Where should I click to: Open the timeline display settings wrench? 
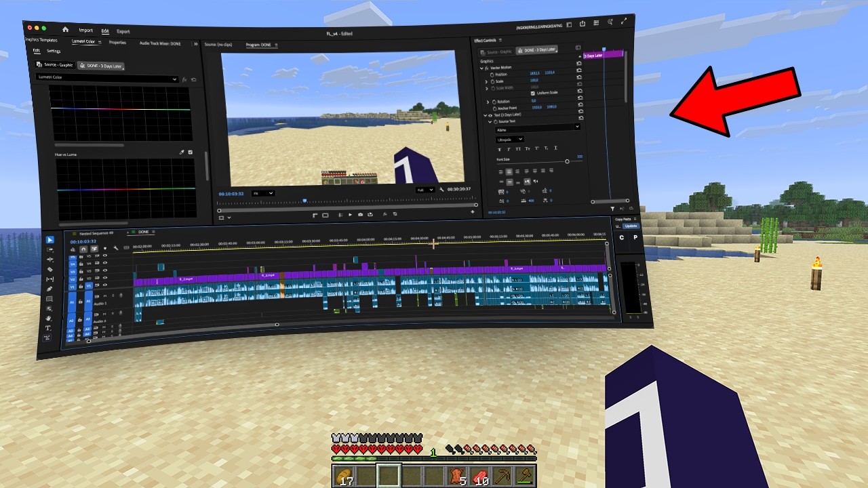116,249
